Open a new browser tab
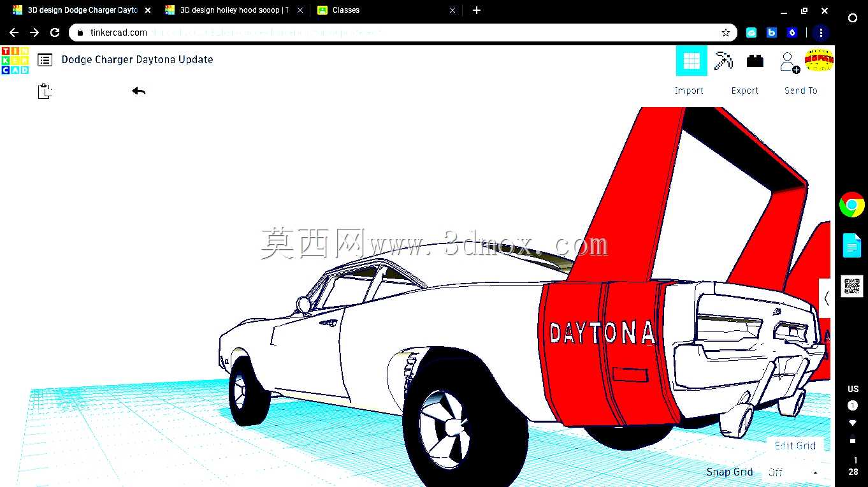 tap(477, 10)
